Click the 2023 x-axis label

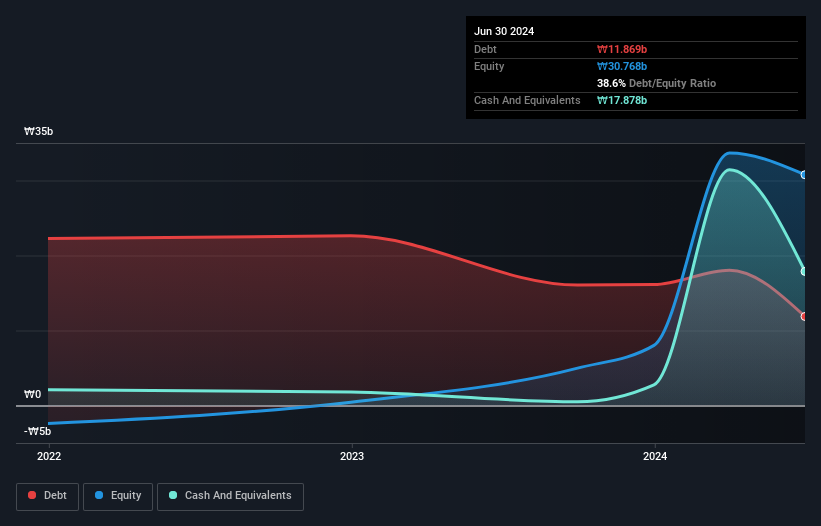pos(352,456)
